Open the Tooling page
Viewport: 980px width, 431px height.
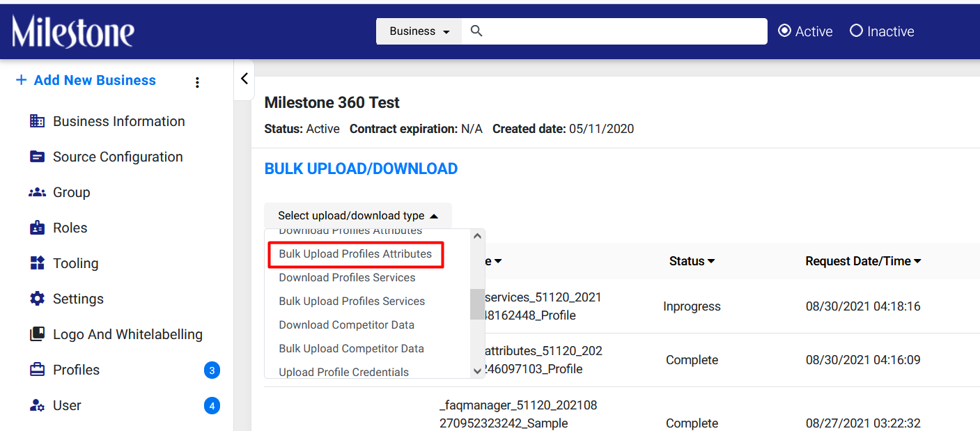coord(76,263)
